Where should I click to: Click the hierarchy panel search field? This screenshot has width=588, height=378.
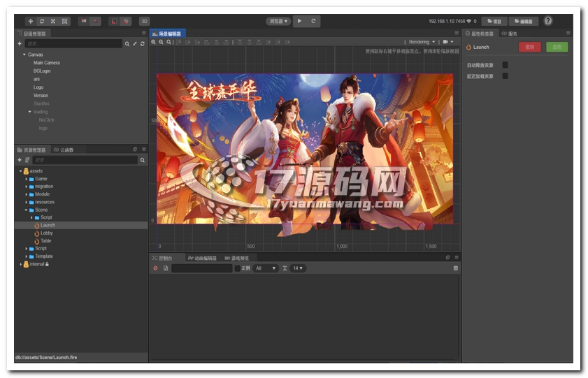point(73,44)
